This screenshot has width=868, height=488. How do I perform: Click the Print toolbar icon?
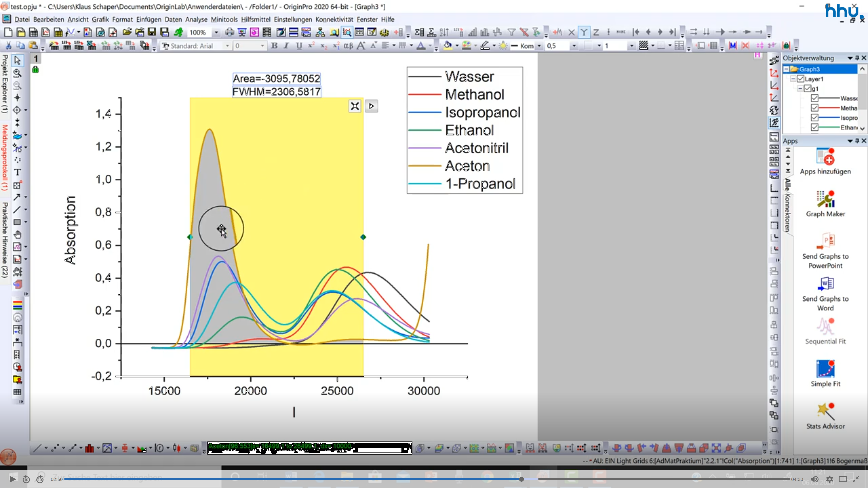click(x=229, y=32)
